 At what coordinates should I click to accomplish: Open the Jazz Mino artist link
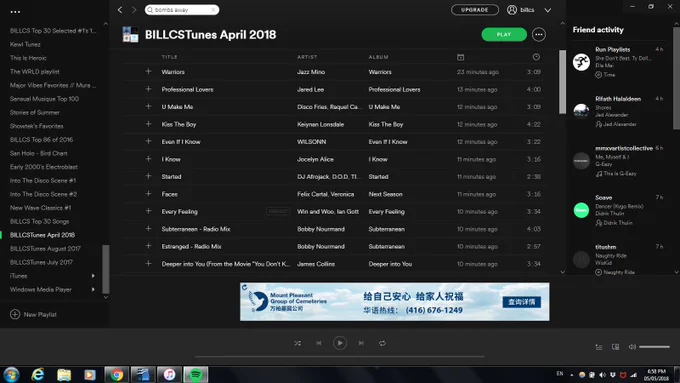(x=311, y=72)
